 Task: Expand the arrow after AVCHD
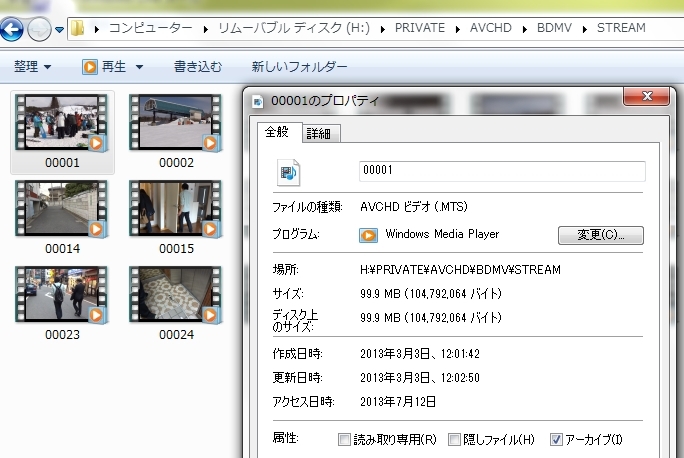pos(525,29)
